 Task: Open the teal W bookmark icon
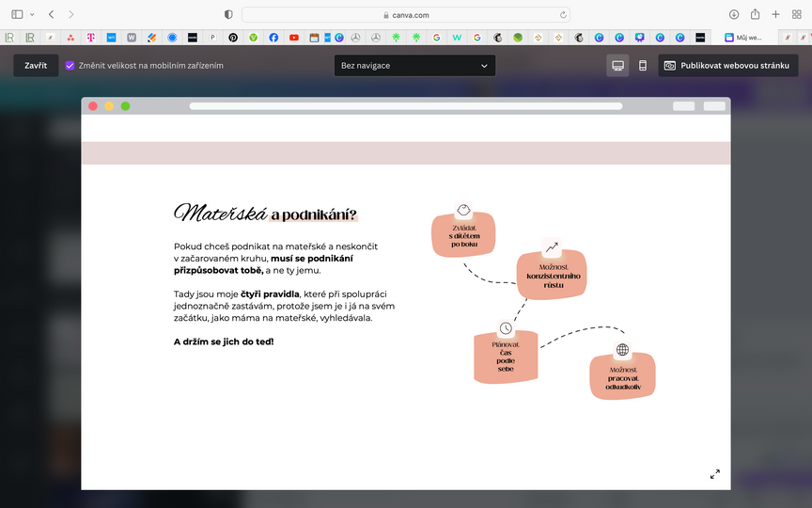pos(456,38)
